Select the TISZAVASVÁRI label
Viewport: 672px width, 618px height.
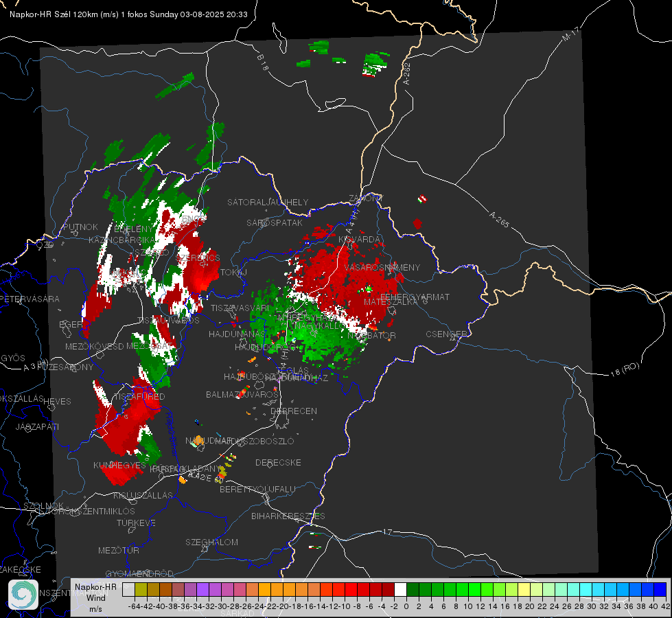coord(240,308)
